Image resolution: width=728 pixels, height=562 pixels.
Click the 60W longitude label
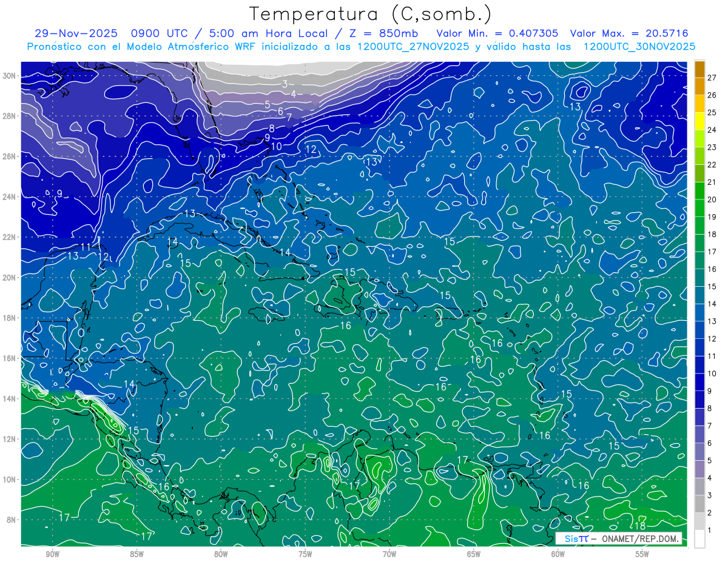[558, 554]
